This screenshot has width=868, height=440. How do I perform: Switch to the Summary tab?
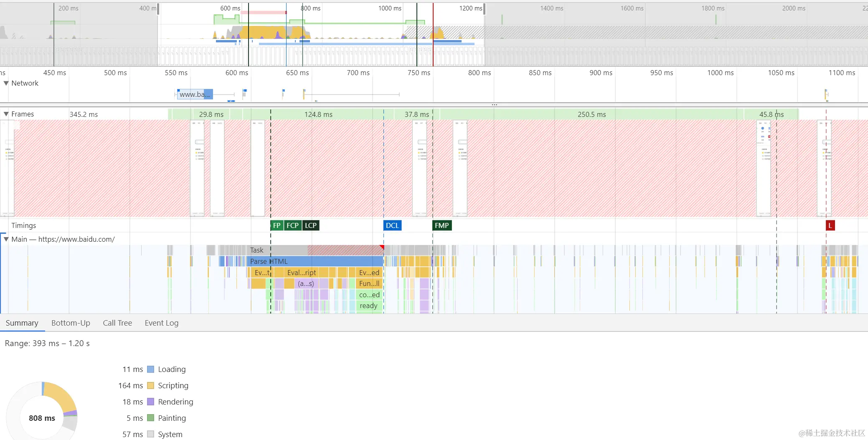(x=22, y=323)
